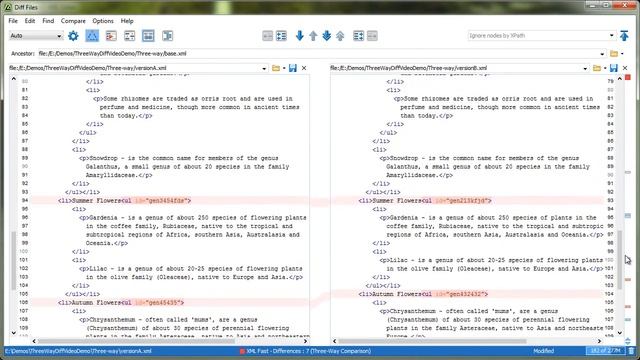Click the blue toolbar icon right of the arrows
Image resolution: width=640 pixels, height=360 pixels.
point(358,36)
